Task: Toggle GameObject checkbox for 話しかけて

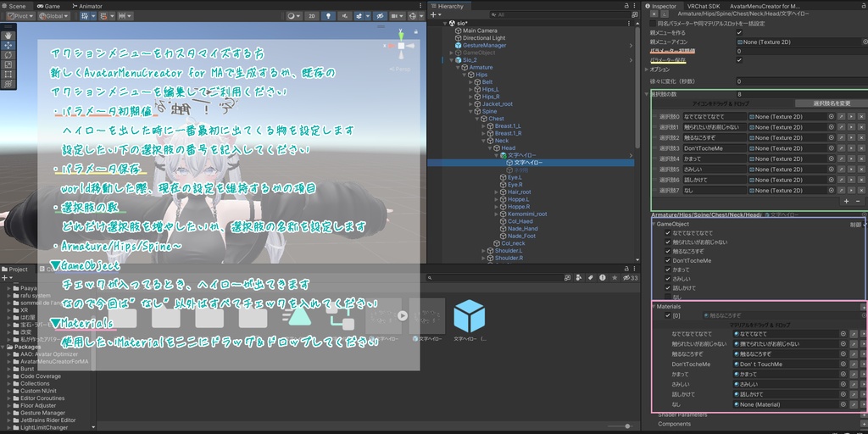Action: [668, 288]
